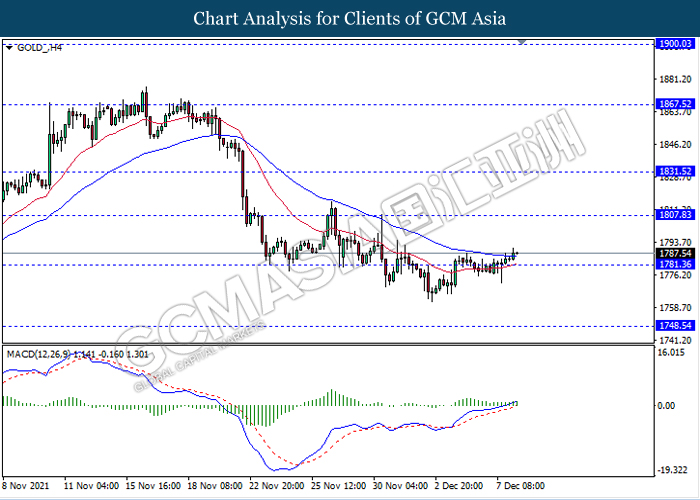Viewport: 700px width, 500px height.
Task: Click the 8 Nov 2021 date label
Action: pos(28,485)
